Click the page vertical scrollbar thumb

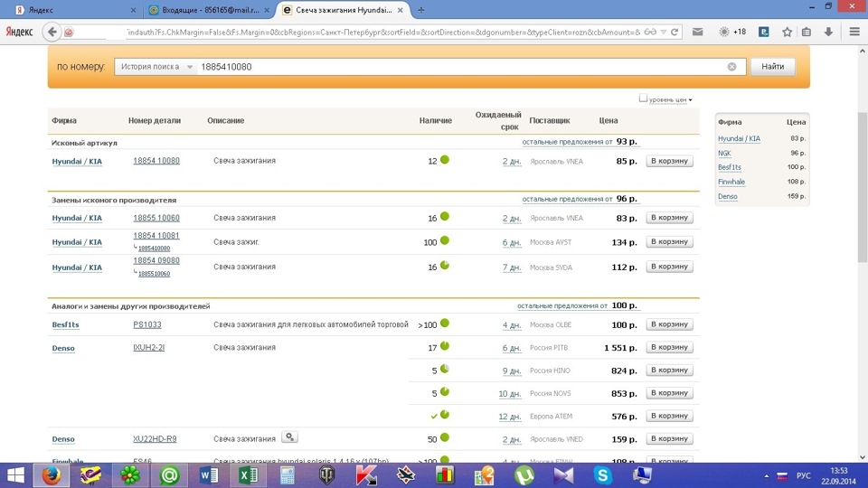(x=863, y=187)
